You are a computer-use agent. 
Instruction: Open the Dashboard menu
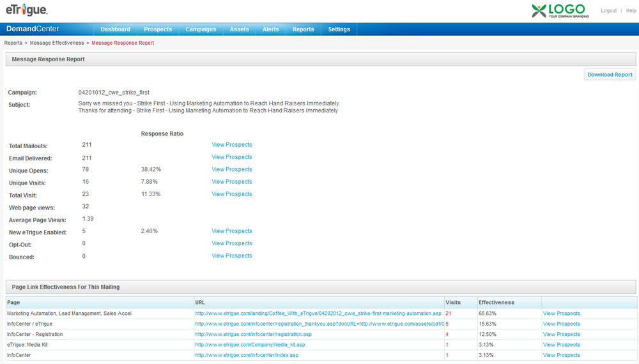(x=115, y=29)
